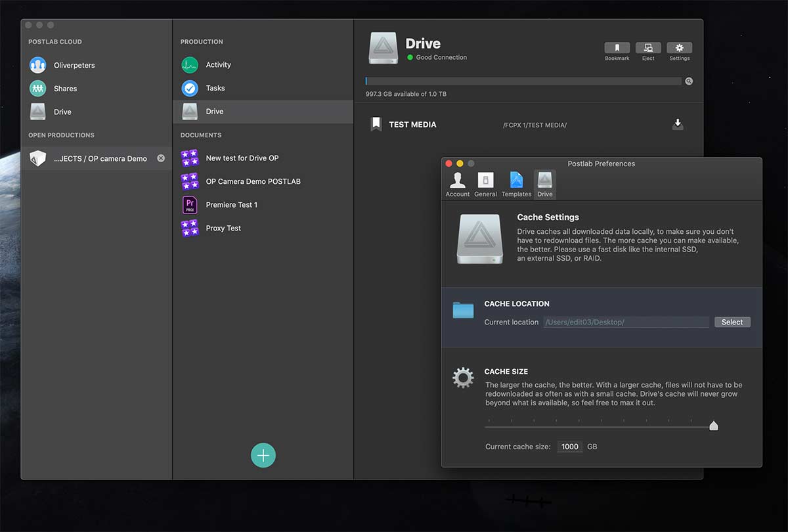Add new document with plus button
Screen dimensions: 788x532
(x=263, y=455)
